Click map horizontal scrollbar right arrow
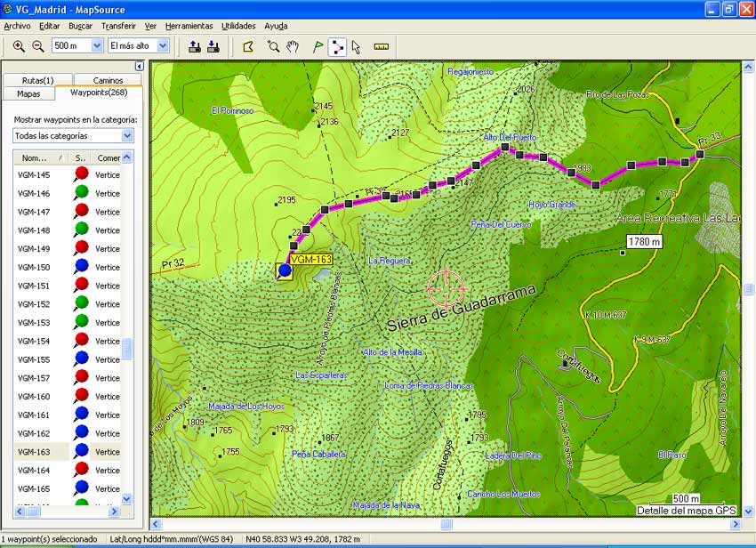This screenshot has width=756, height=548. click(736, 524)
